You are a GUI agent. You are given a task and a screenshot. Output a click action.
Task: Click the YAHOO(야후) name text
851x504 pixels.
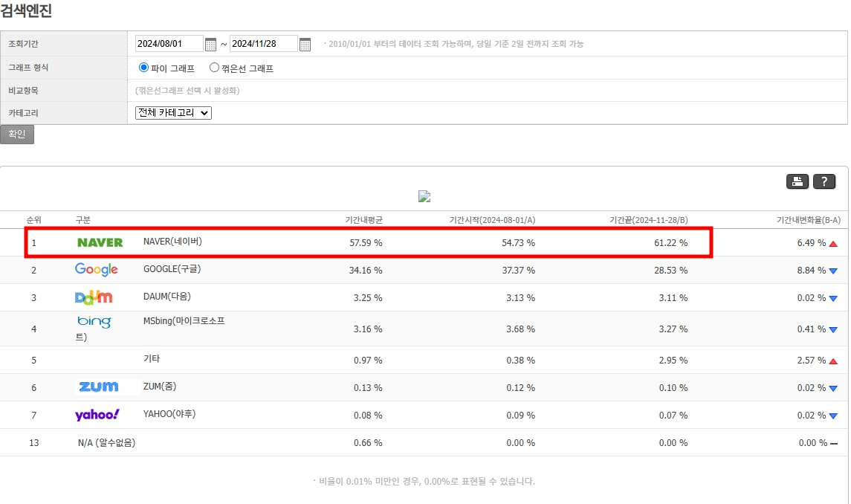tap(169, 414)
